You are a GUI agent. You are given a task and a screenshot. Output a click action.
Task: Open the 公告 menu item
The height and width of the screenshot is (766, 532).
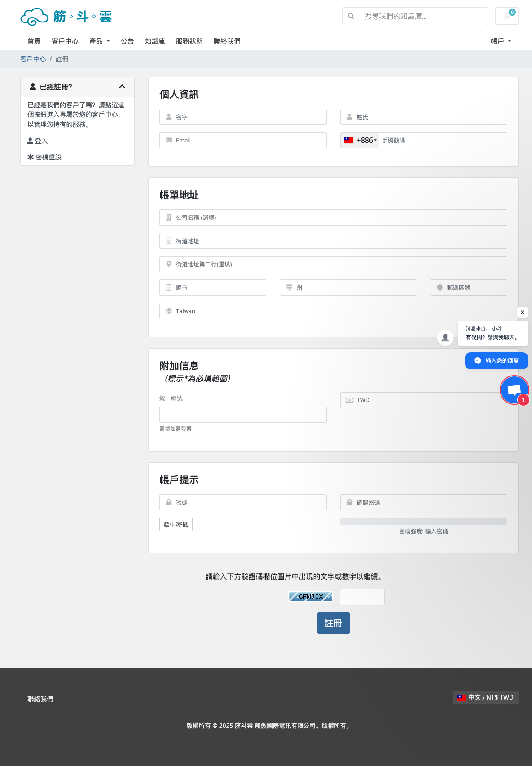128,41
